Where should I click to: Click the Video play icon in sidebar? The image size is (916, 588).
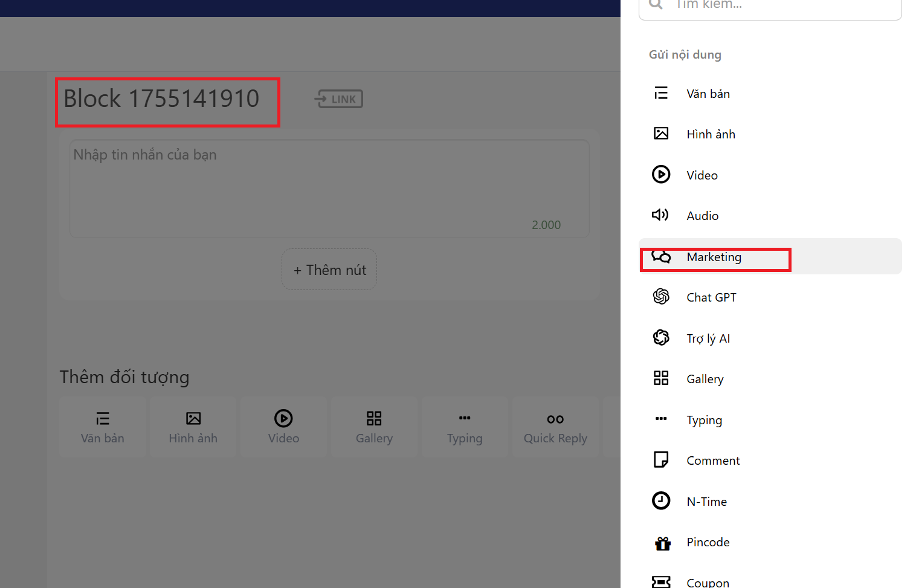pyautogui.click(x=661, y=175)
